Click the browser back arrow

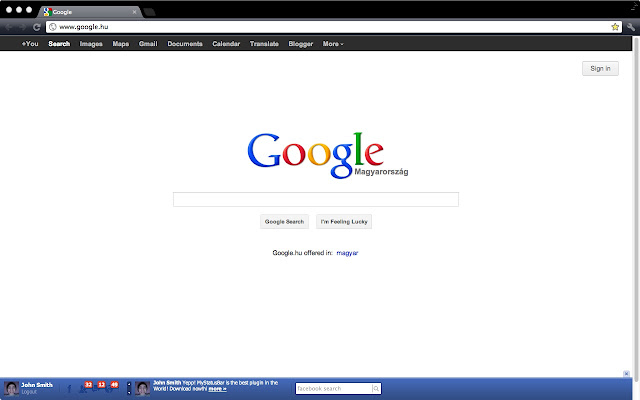click(x=9, y=27)
